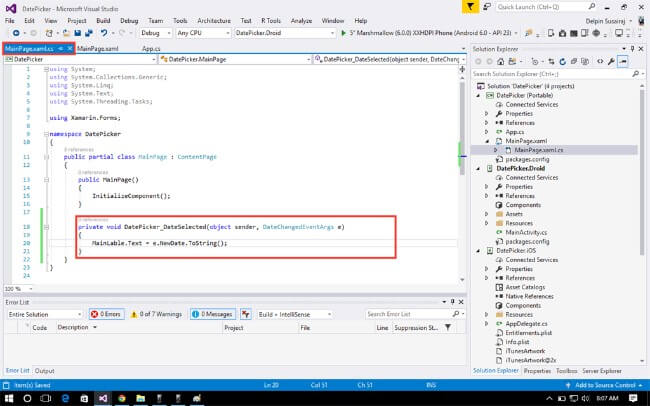Open the Edge browser from taskbar
650x406 pixels.
(x=65, y=399)
